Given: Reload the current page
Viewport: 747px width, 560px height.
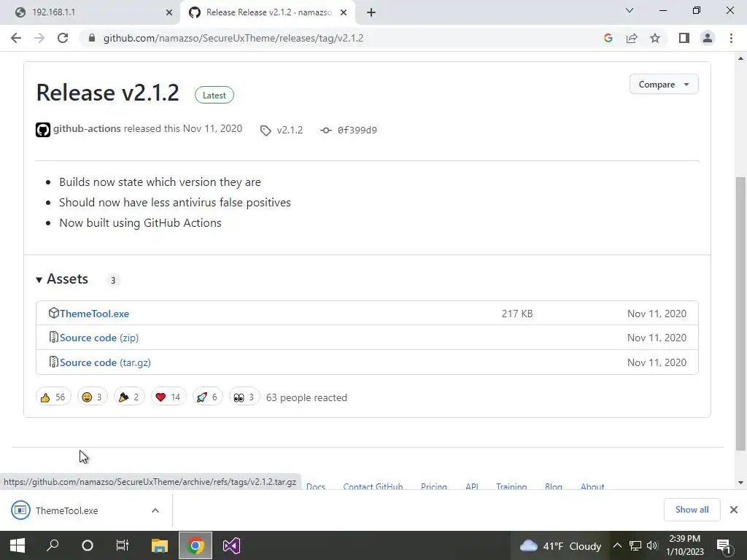Looking at the screenshot, I should click(x=63, y=38).
